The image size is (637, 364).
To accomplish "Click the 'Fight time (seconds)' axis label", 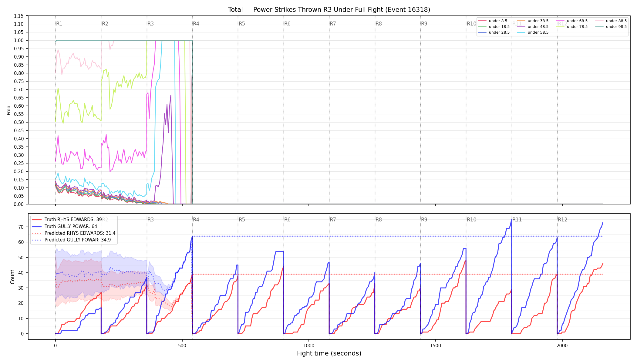I will (x=329, y=353).
